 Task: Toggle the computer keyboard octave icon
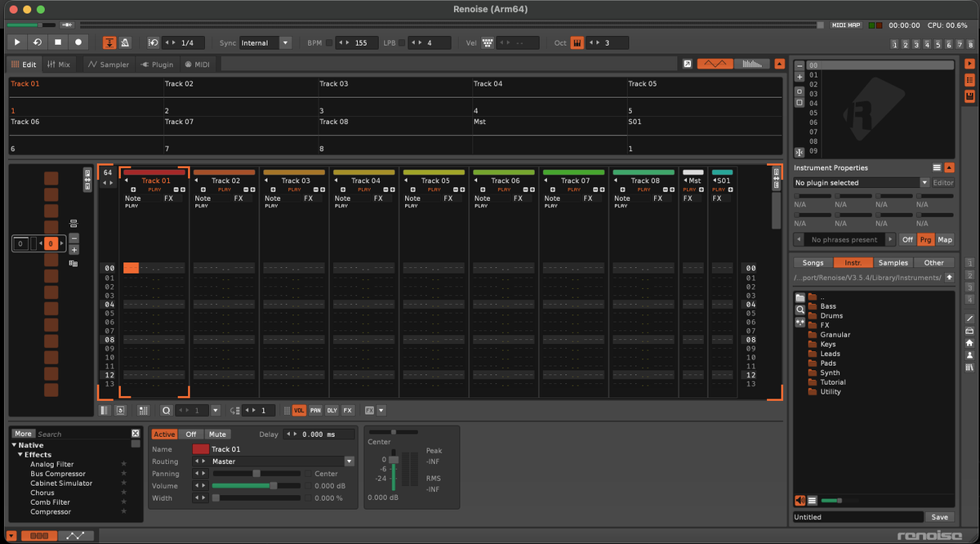point(577,42)
